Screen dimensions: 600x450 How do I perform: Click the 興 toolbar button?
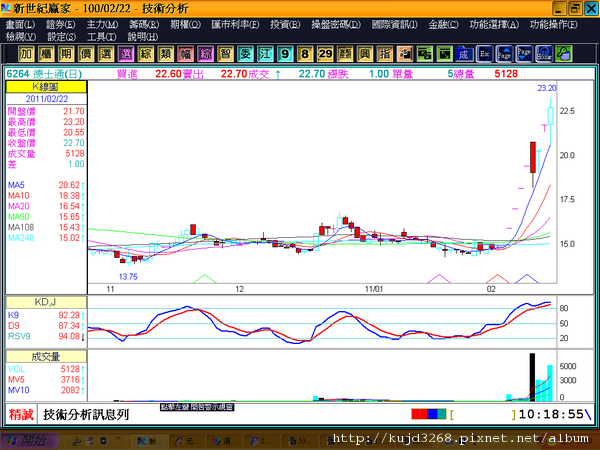(365, 54)
